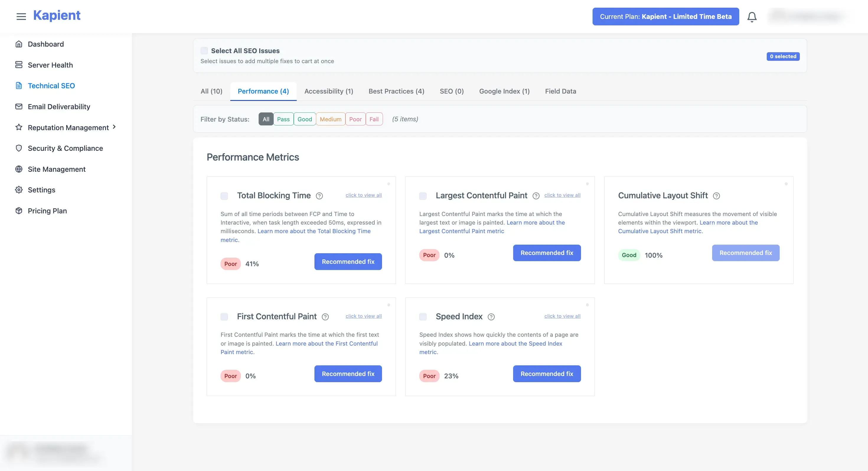Click Recommended fix for Cumulative Layout Shift
The height and width of the screenshot is (471, 868).
[x=745, y=253]
